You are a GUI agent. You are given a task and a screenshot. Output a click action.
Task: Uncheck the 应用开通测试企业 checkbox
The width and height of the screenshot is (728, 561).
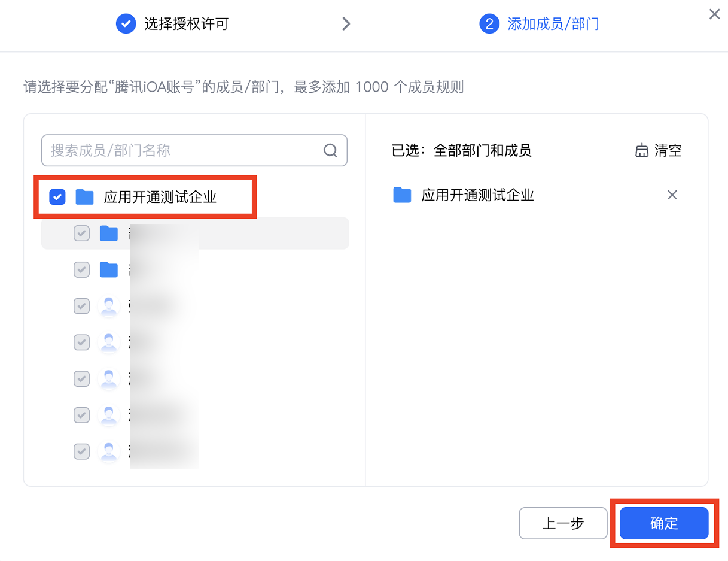(x=57, y=197)
